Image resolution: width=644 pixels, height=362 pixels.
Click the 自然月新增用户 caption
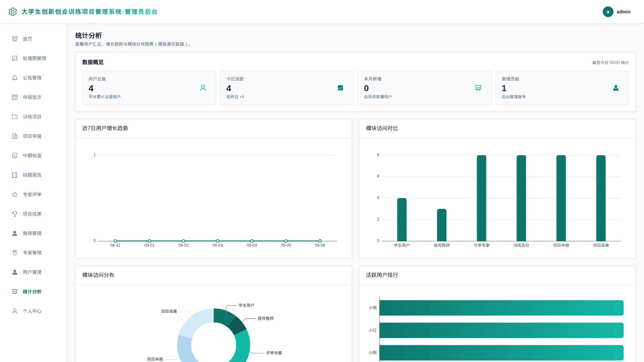(x=378, y=97)
